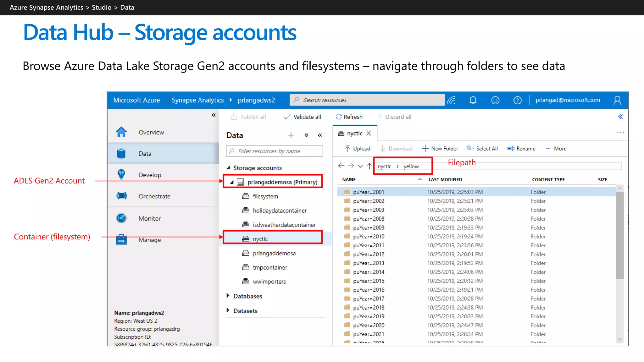The width and height of the screenshot is (644, 362).
Task: Switch to the nyctlc tab
Action: tap(355, 133)
